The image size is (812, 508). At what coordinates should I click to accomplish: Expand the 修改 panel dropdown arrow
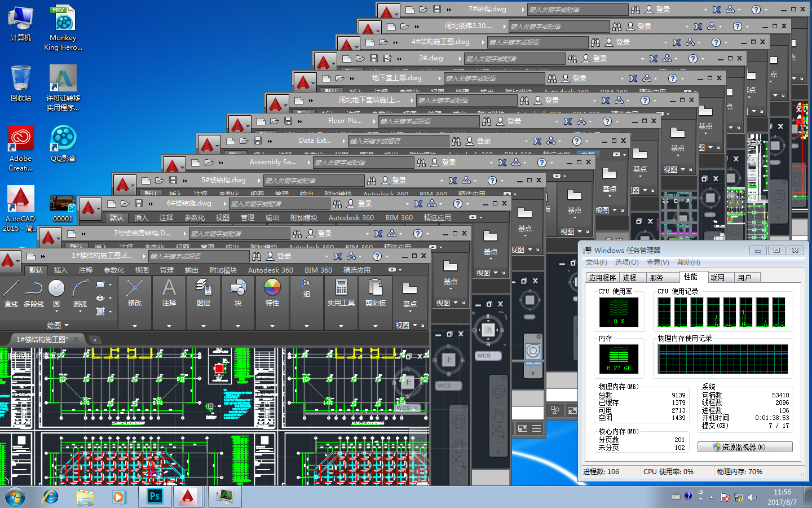pyautogui.click(x=135, y=326)
